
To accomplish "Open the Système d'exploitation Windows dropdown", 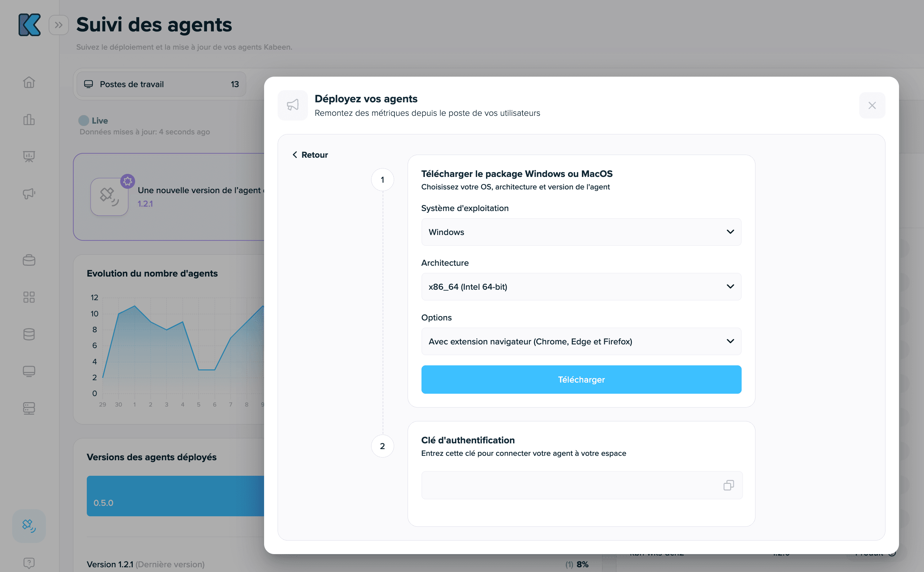I will pyautogui.click(x=581, y=232).
